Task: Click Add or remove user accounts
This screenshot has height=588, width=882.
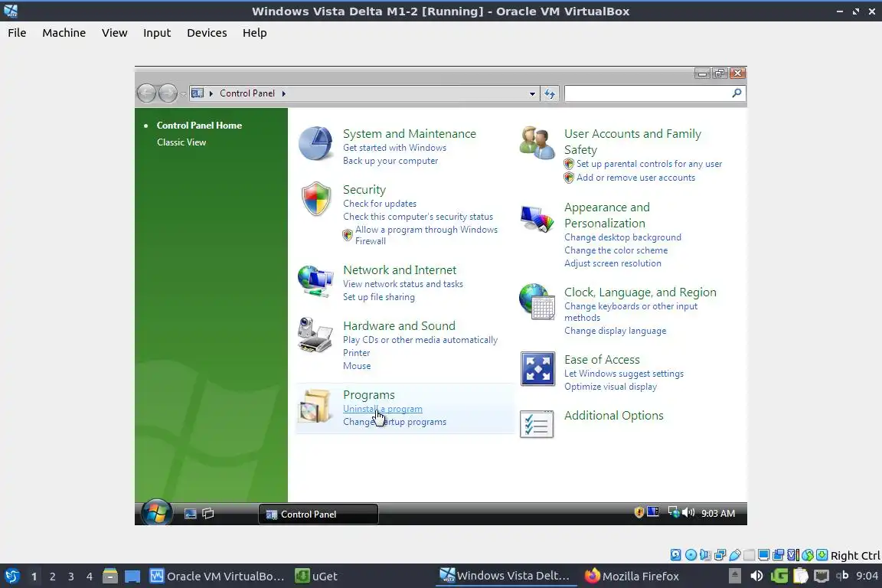Action: point(635,178)
